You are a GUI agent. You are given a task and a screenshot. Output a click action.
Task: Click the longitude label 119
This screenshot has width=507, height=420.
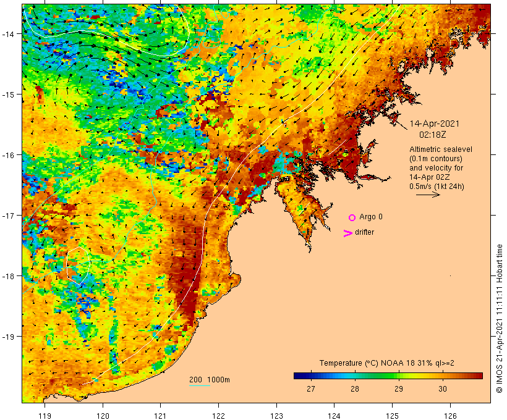(x=45, y=416)
